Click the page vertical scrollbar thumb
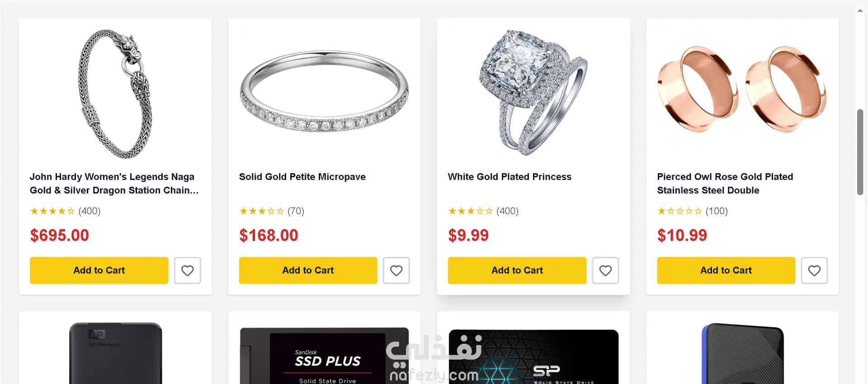 (860, 152)
